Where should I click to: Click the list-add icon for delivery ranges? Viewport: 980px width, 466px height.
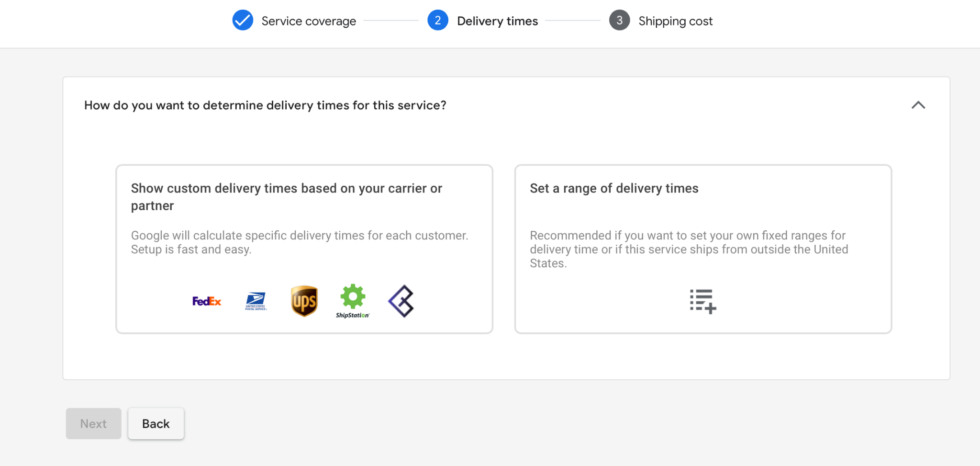703,301
